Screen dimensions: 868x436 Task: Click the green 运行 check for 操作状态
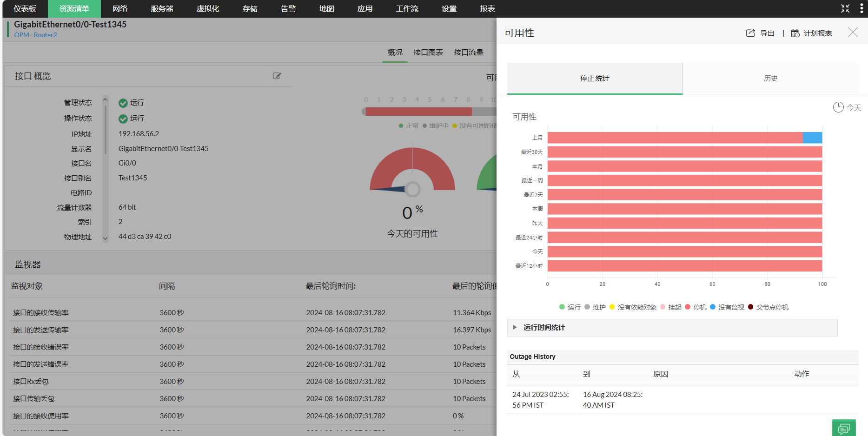click(x=123, y=119)
